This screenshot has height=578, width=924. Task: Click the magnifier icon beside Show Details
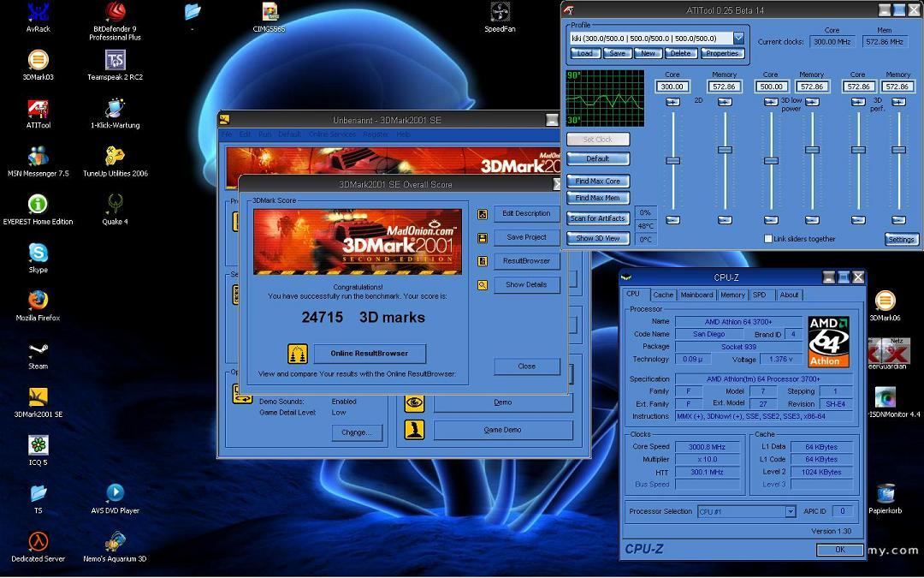483,285
